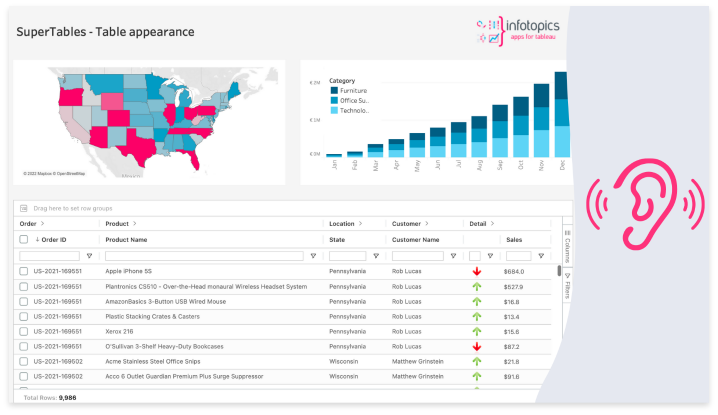Click the Furniture legend color swatch
This screenshot has width=718, height=415.
[x=335, y=90]
